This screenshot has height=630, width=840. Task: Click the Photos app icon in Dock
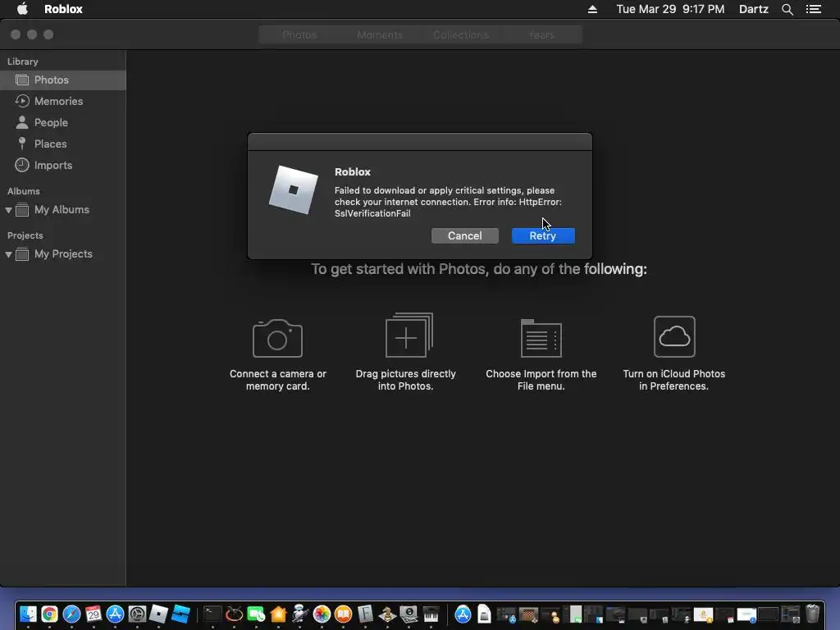pos(322,614)
